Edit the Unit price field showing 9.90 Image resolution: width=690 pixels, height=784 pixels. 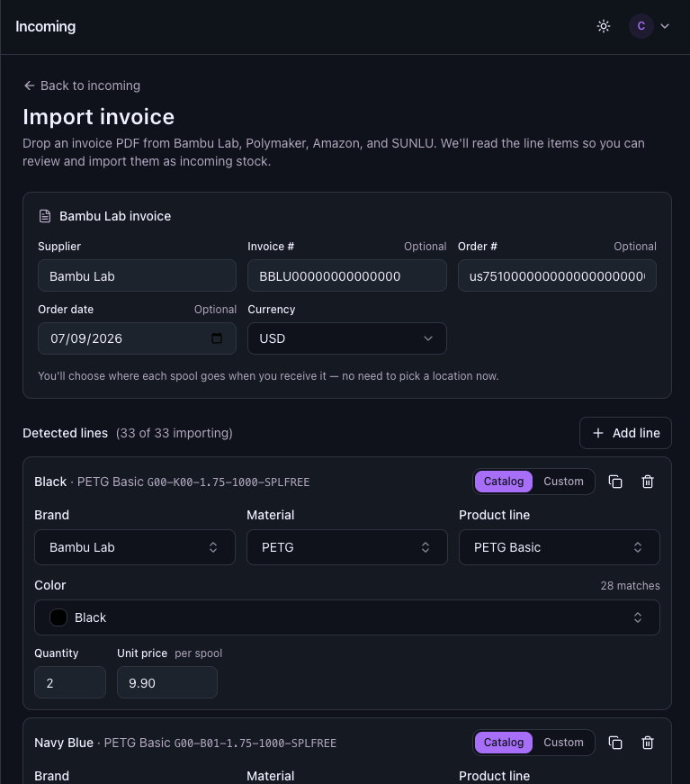(167, 682)
